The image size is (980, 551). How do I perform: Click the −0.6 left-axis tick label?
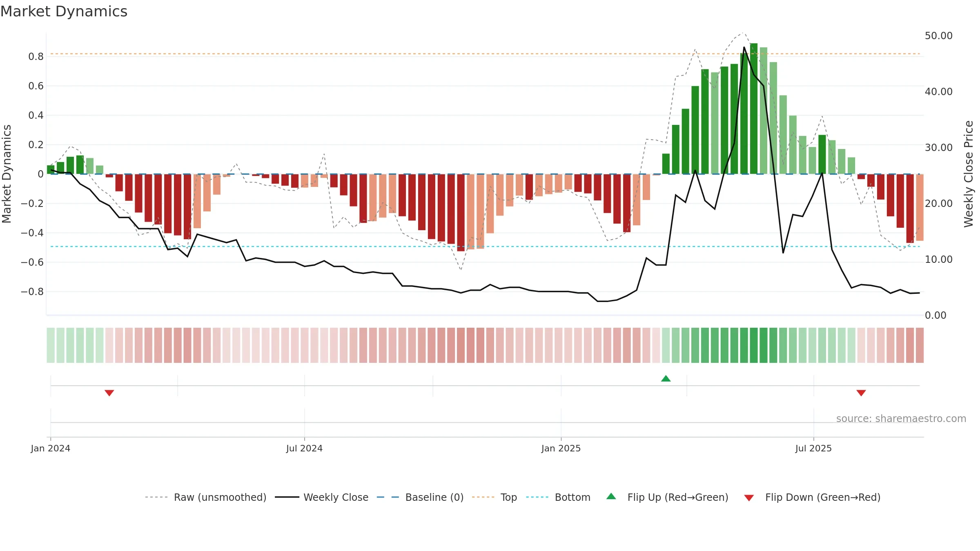32,262
